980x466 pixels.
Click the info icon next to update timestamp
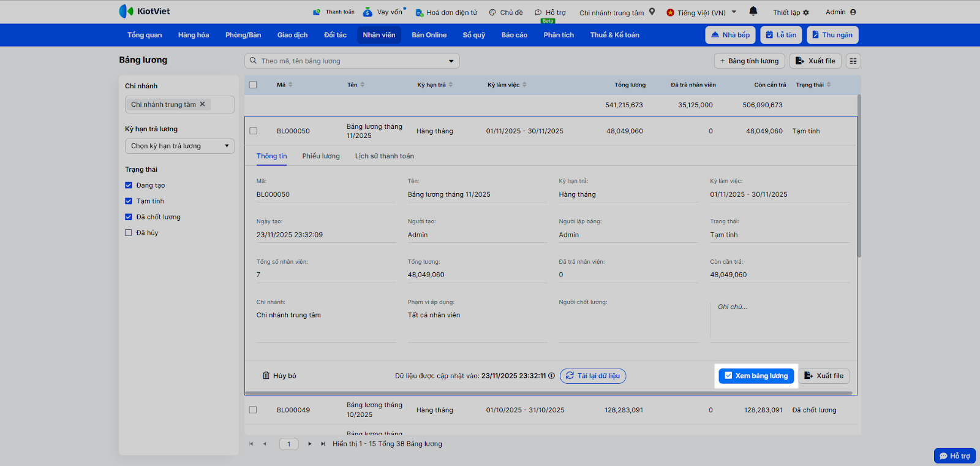[552, 376]
